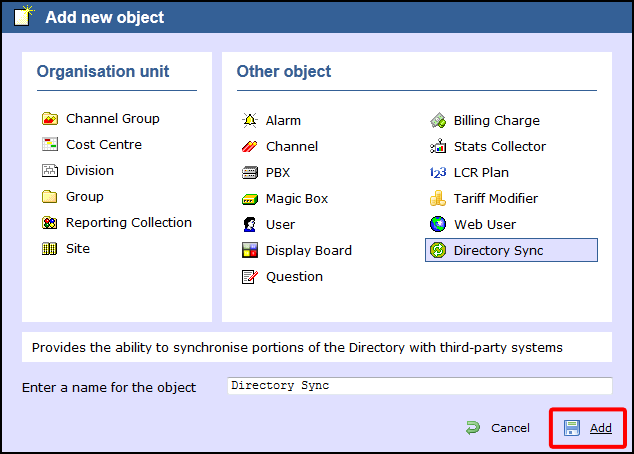
Task: Choose PBX from other objects
Action: click(x=278, y=173)
